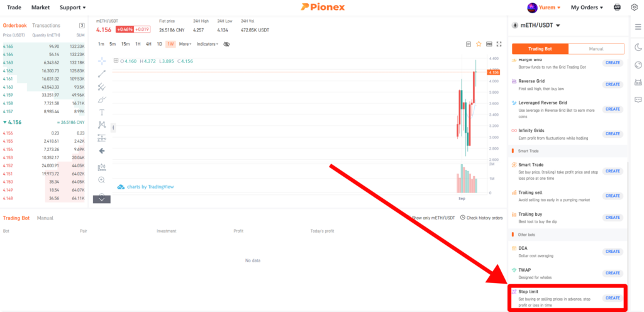This screenshot has width=644, height=312.
Task: Switch to Manual tab in trading panel
Action: pyautogui.click(x=596, y=49)
